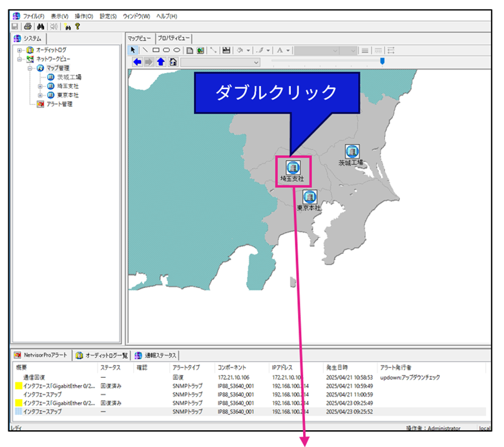The height and width of the screenshot is (447, 504).
Task: Select the arrow pointer tool
Action: [x=134, y=50]
